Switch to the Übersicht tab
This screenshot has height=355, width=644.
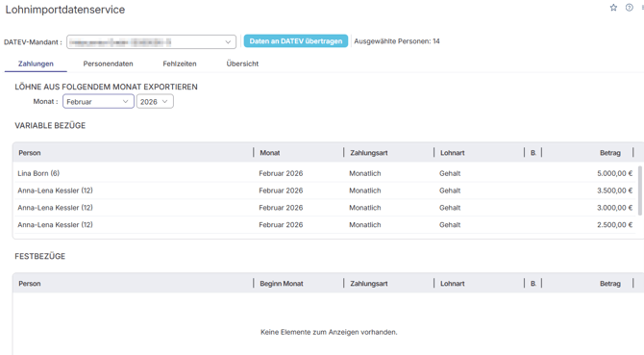242,63
